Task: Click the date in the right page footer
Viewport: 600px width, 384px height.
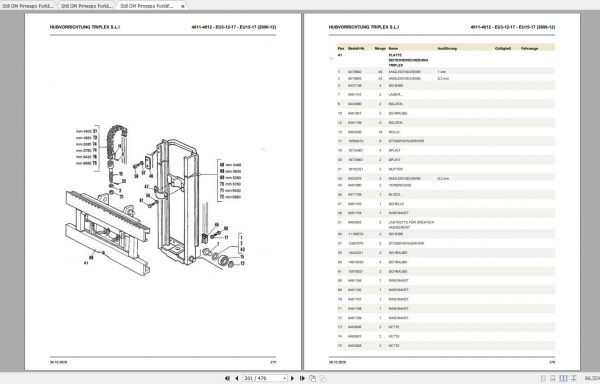Action: [x=337, y=362]
